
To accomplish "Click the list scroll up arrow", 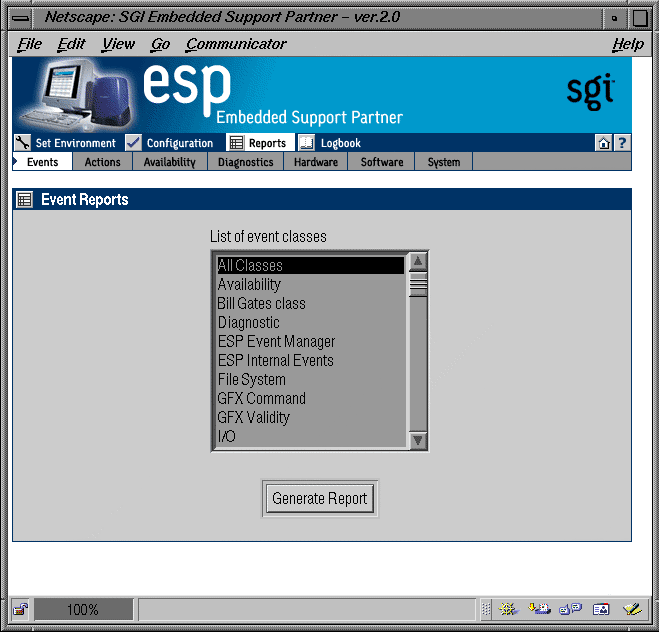I will point(418,262).
